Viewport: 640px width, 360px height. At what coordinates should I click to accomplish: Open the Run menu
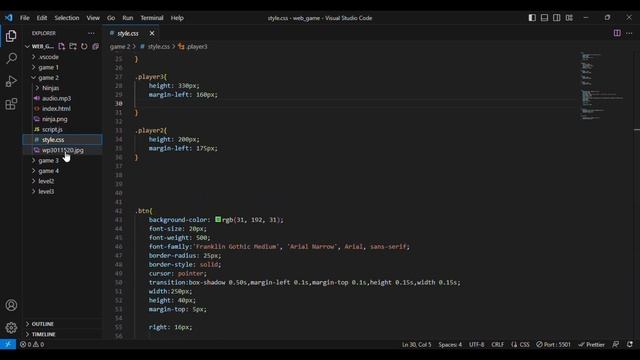[x=128, y=18]
